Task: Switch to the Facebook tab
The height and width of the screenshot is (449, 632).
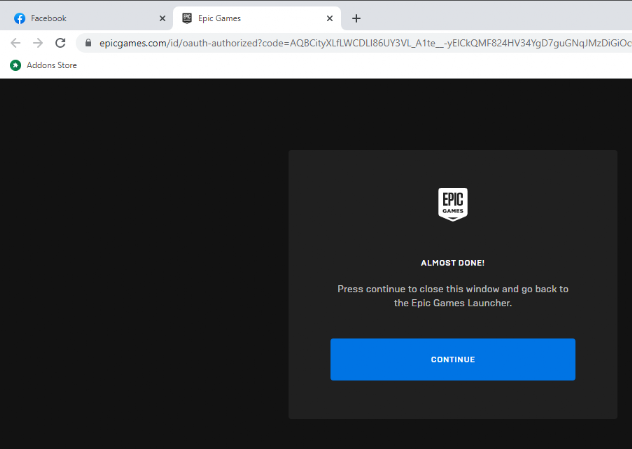Action: click(86, 19)
